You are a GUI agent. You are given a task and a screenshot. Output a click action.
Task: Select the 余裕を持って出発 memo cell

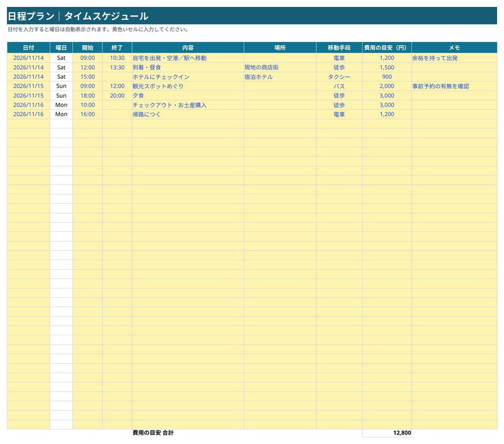point(454,58)
